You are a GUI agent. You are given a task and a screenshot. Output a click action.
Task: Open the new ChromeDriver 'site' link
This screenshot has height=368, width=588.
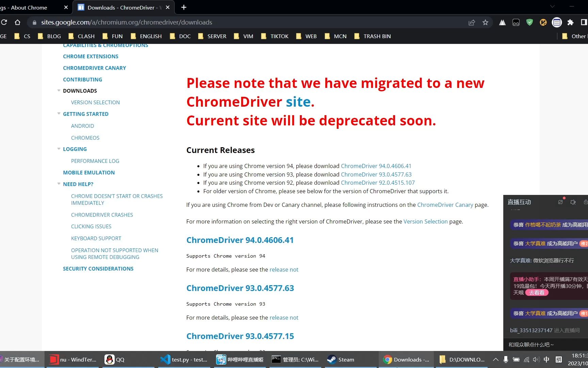tap(298, 102)
